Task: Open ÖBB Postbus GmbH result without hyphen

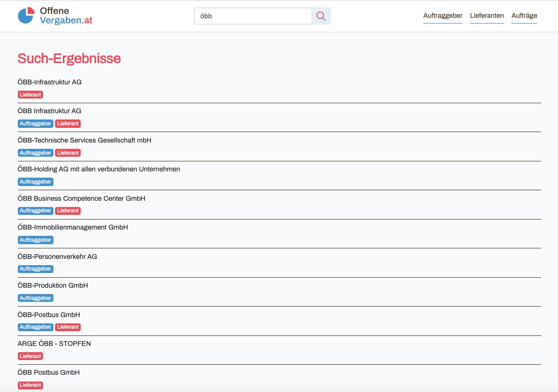Action: [x=48, y=372]
